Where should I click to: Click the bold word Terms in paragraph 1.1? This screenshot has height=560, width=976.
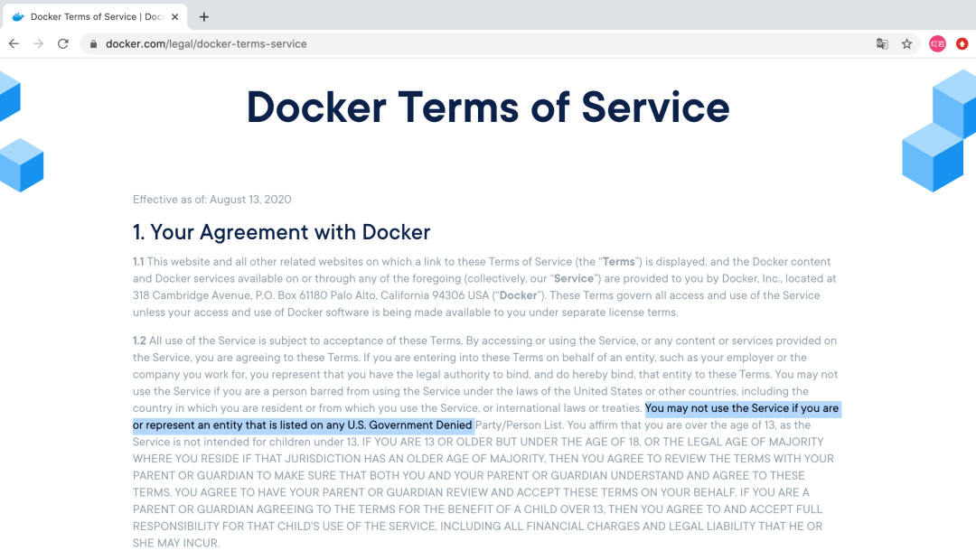pos(619,262)
